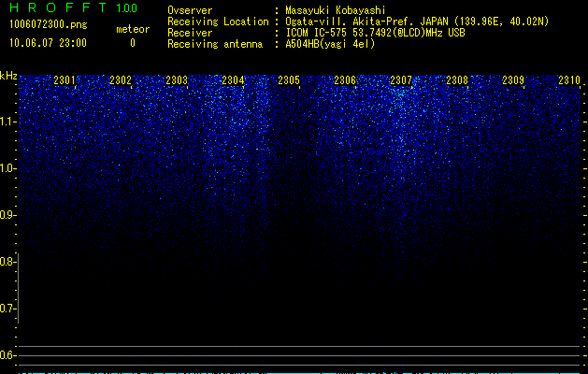
Task: Click the 2305 time marker
Action: 289,80
